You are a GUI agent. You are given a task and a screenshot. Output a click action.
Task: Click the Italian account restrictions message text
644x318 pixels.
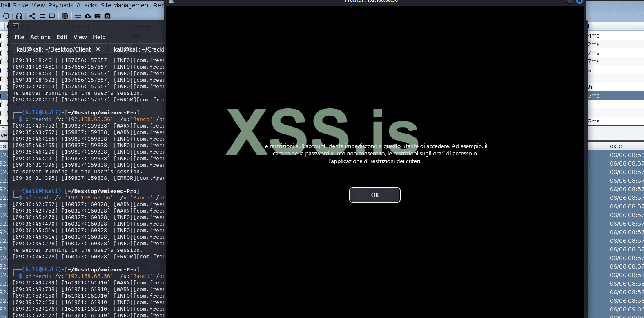[375, 154]
